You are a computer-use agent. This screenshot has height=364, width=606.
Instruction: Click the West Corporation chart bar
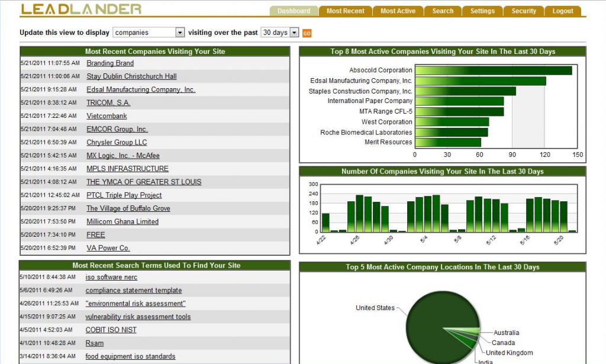(x=452, y=122)
